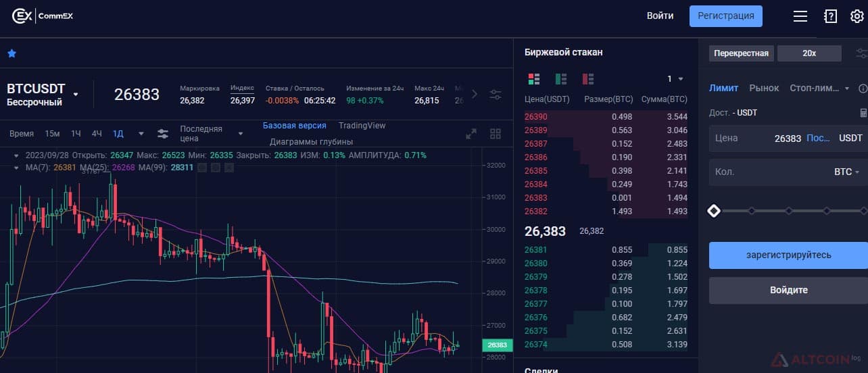Click the Войти login link
868x373 pixels.
click(x=660, y=16)
